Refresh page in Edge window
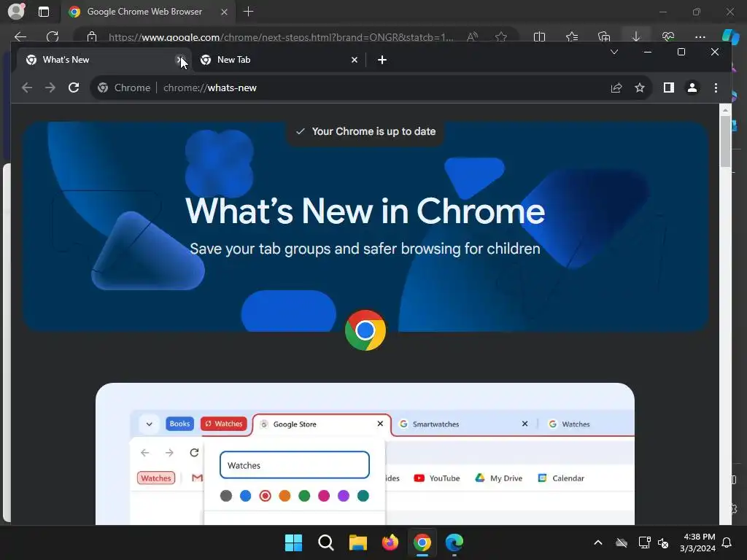The width and height of the screenshot is (747, 560). (53, 36)
